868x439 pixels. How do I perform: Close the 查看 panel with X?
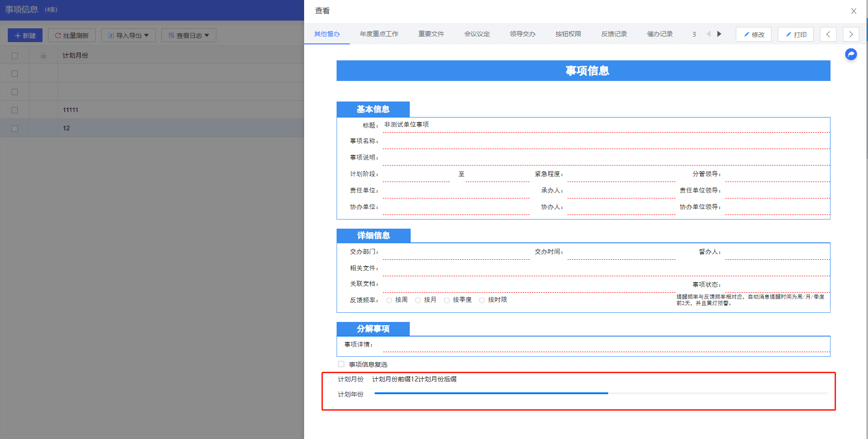(853, 11)
